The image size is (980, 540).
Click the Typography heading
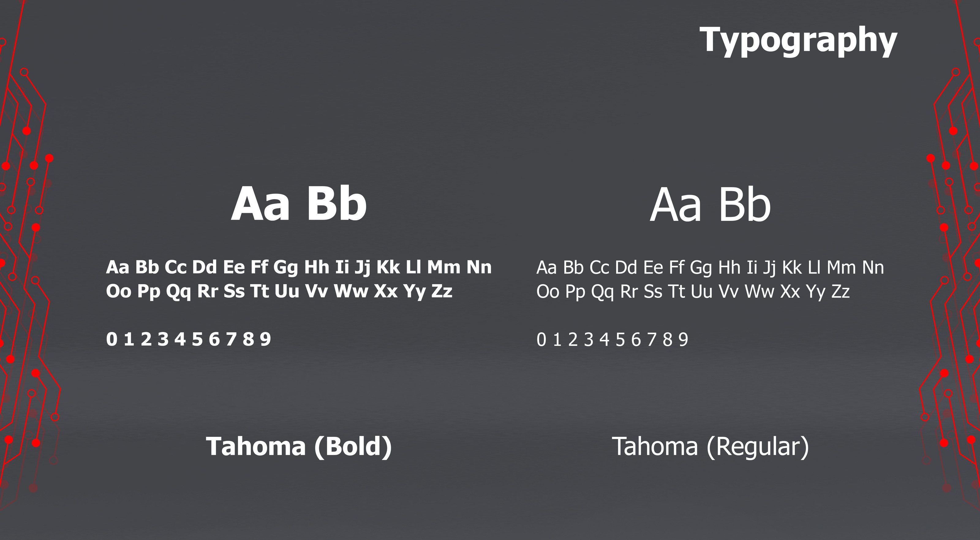(x=798, y=40)
